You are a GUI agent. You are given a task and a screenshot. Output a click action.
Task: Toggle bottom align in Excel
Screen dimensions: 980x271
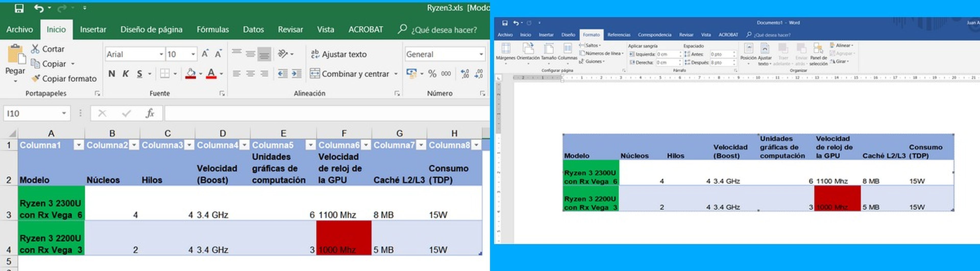[264, 54]
